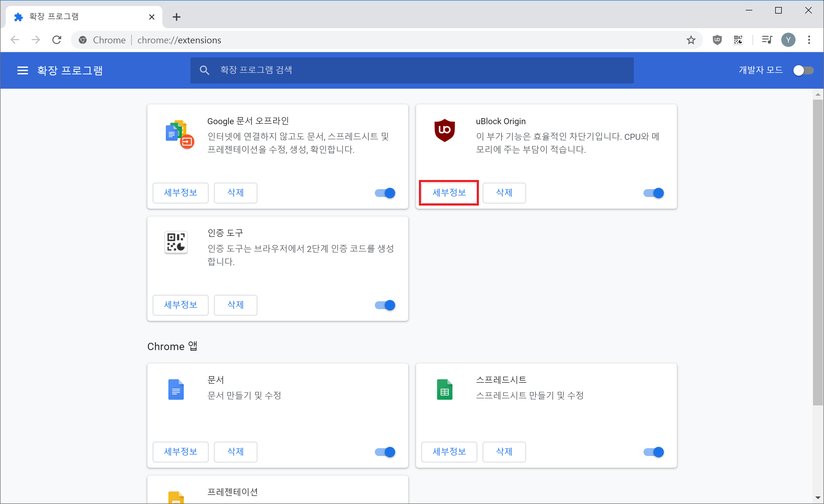Image resolution: width=824 pixels, height=504 pixels.
Task: Open Chrome's three-dot menu
Action: [809, 40]
